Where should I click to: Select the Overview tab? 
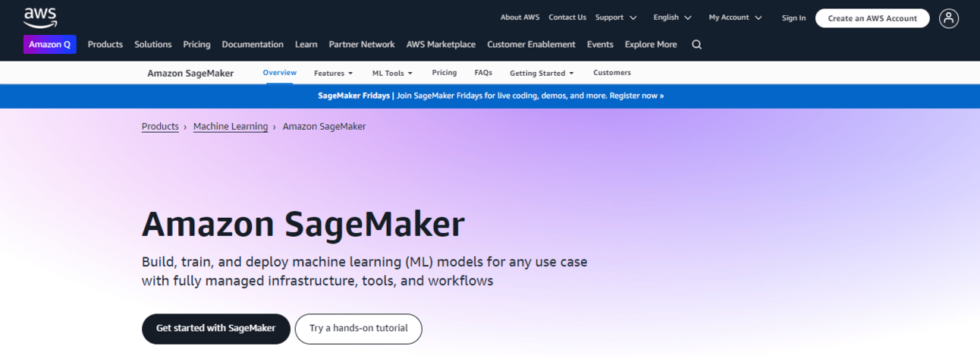pyautogui.click(x=279, y=73)
